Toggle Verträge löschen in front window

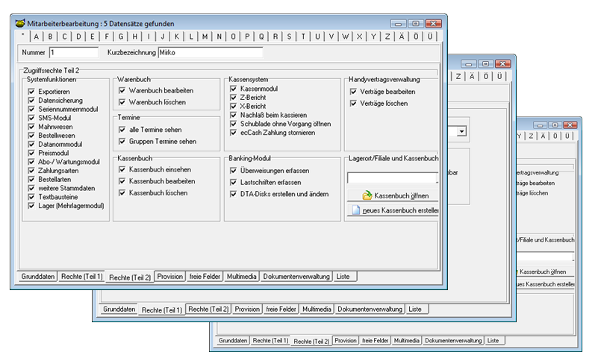pos(353,103)
